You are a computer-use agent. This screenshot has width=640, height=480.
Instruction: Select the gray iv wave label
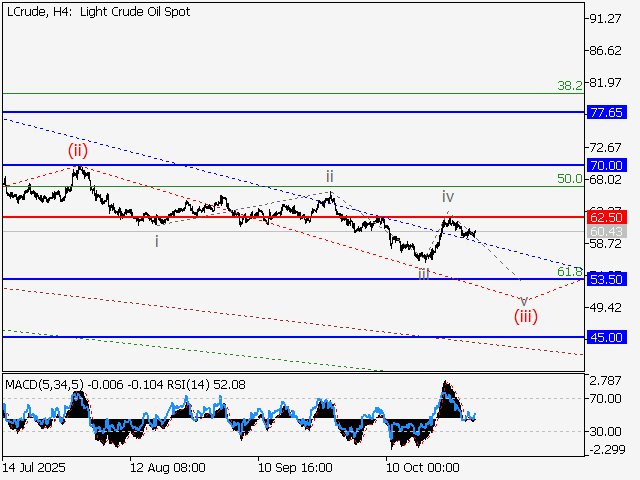(x=449, y=197)
